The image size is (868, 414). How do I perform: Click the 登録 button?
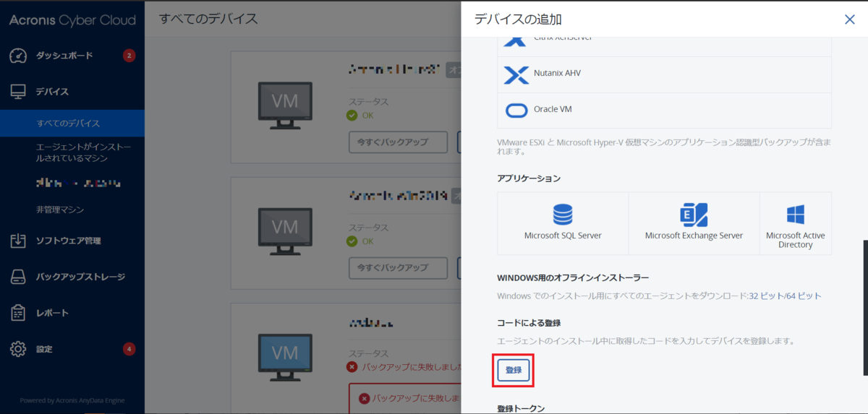tap(514, 370)
